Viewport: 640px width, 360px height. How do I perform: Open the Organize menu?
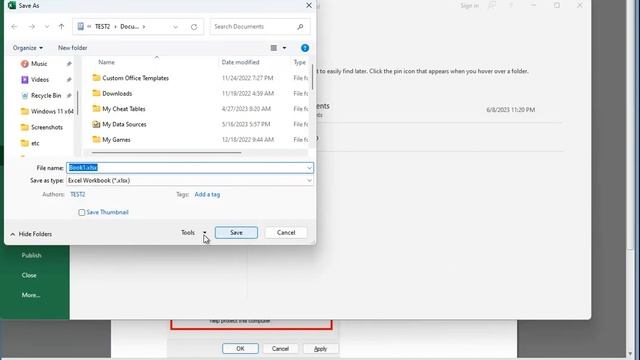click(28, 48)
